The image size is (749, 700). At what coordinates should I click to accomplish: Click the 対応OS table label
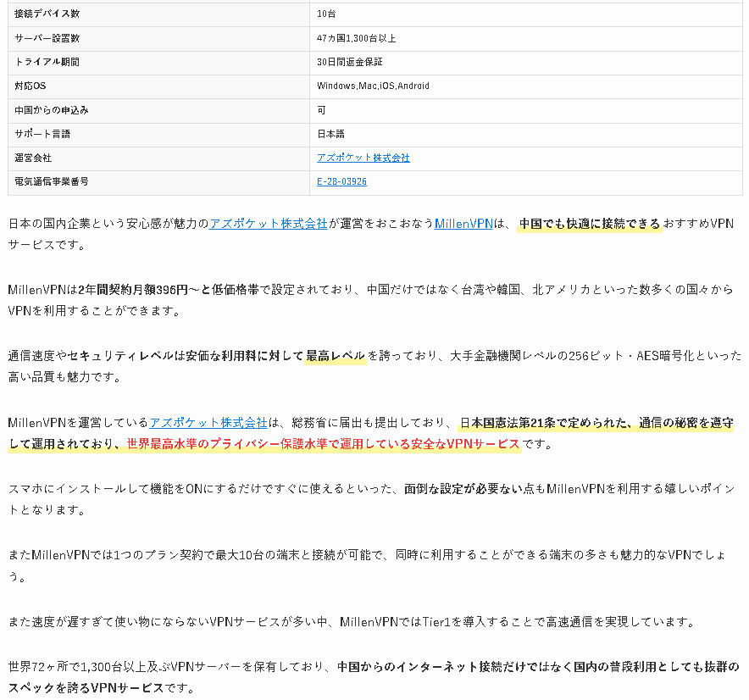(31, 86)
